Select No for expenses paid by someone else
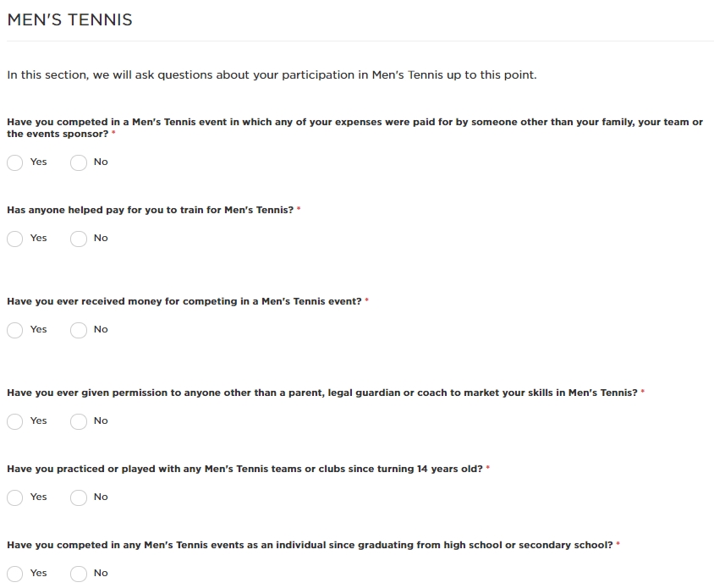The height and width of the screenshot is (588, 714). pyautogui.click(x=79, y=162)
